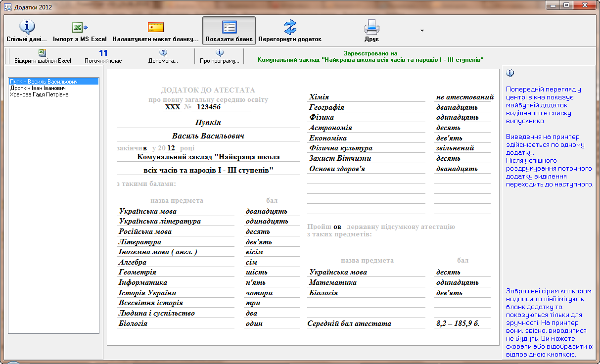Open Відкрити шаблон Excel
This screenshot has width=600, height=364.
tap(43, 56)
